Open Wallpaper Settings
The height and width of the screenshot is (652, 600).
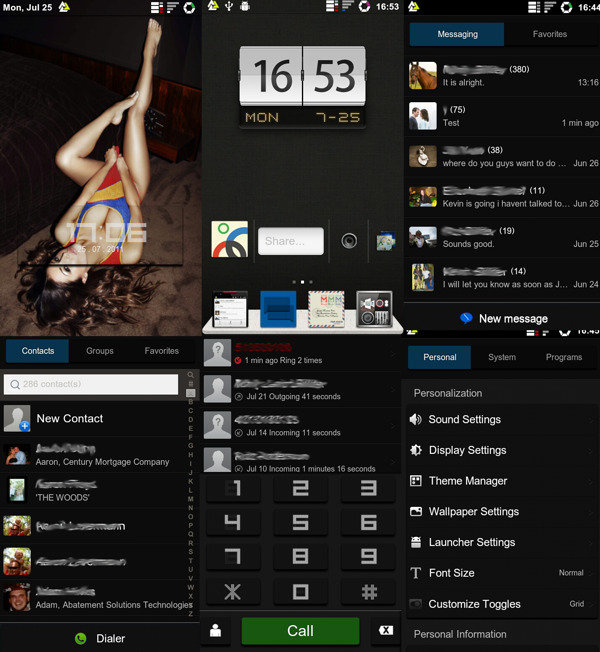tap(502, 512)
